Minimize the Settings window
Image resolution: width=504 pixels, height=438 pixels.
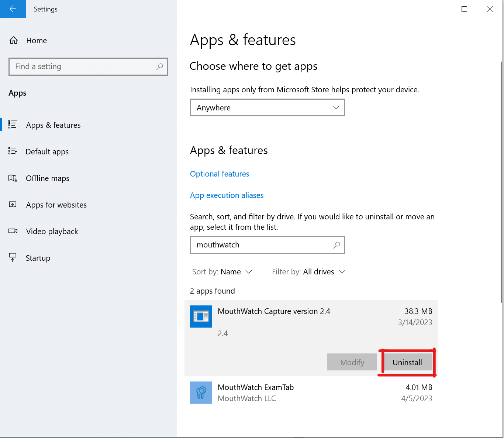[x=439, y=9]
